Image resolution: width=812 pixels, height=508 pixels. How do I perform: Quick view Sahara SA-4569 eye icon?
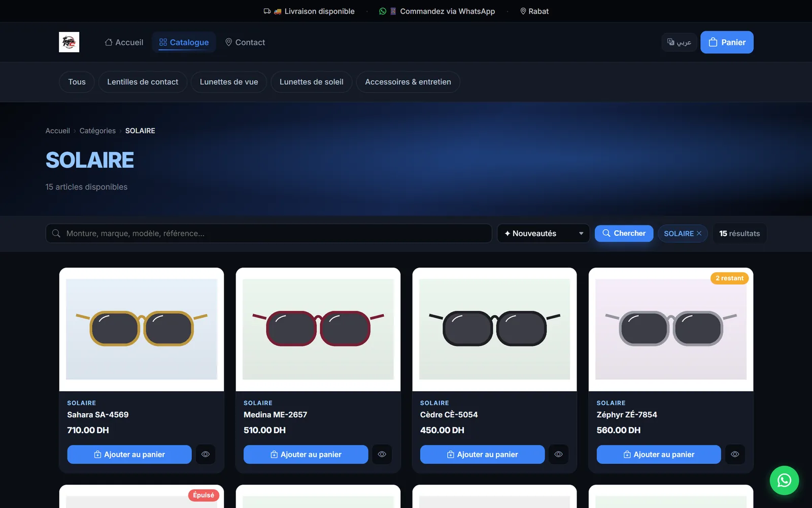[206, 454]
